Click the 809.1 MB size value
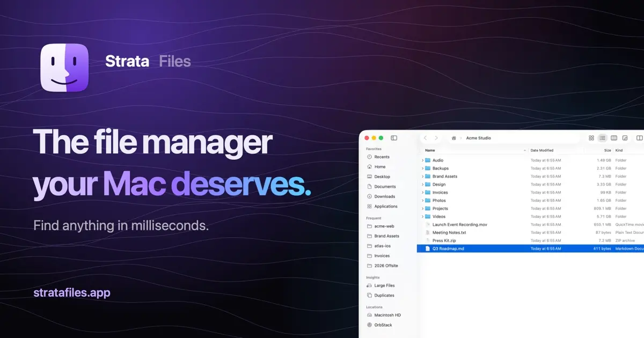 pyautogui.click(x=603, y=209)
